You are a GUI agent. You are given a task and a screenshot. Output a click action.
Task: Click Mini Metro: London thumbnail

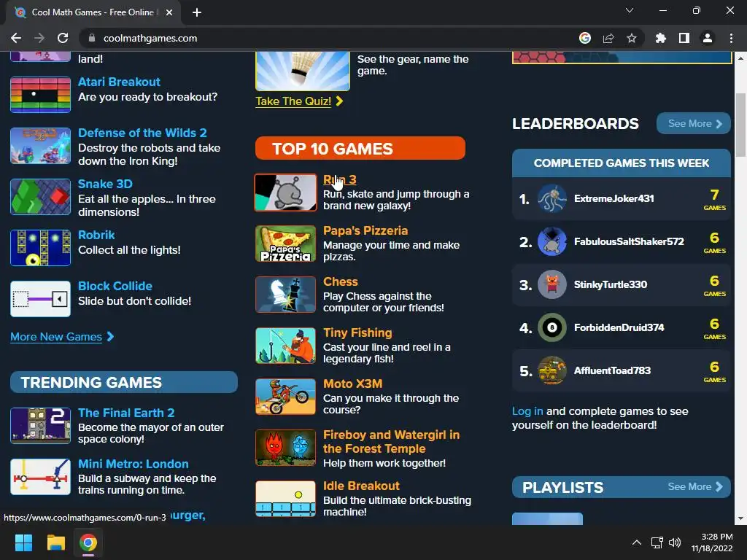tap(41, 477)
